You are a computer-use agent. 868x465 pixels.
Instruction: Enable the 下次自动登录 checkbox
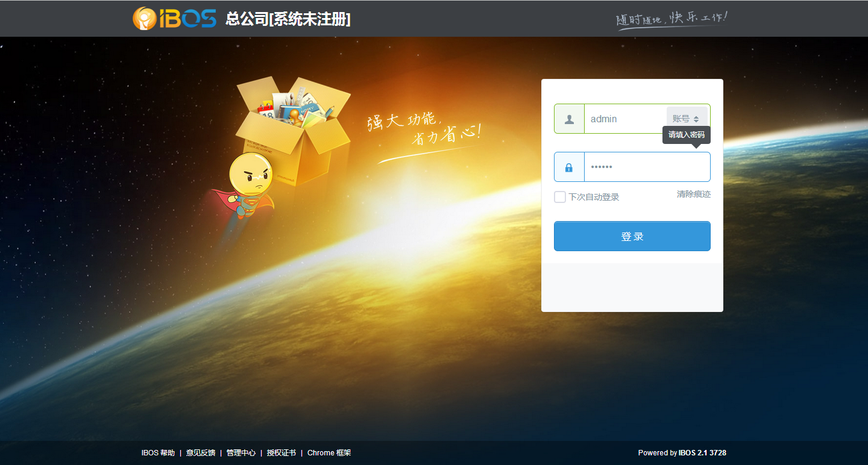coord(560,197)
